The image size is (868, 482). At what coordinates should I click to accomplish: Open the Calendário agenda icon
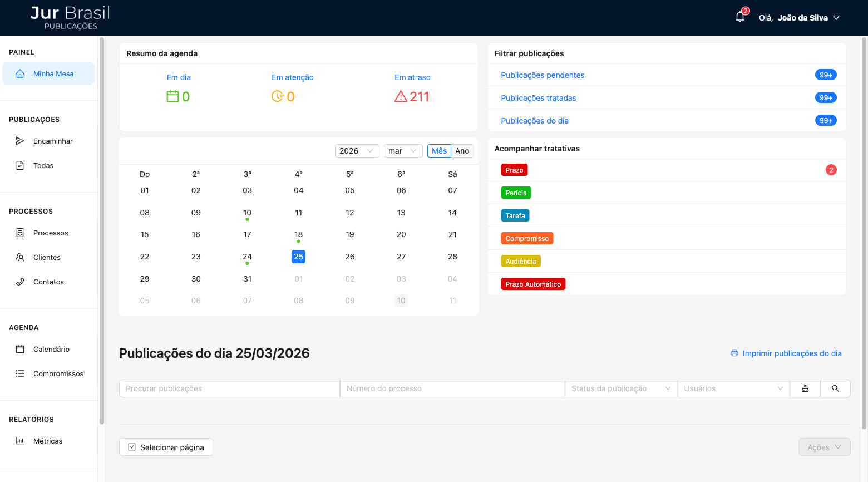pyautogui.click(x=20, y=349)
